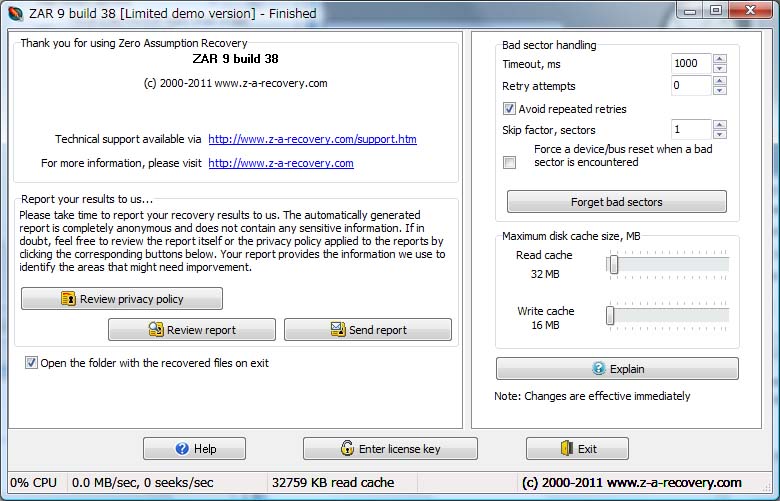
Task: Click in the Timeout ms input field
Action: 691,64
